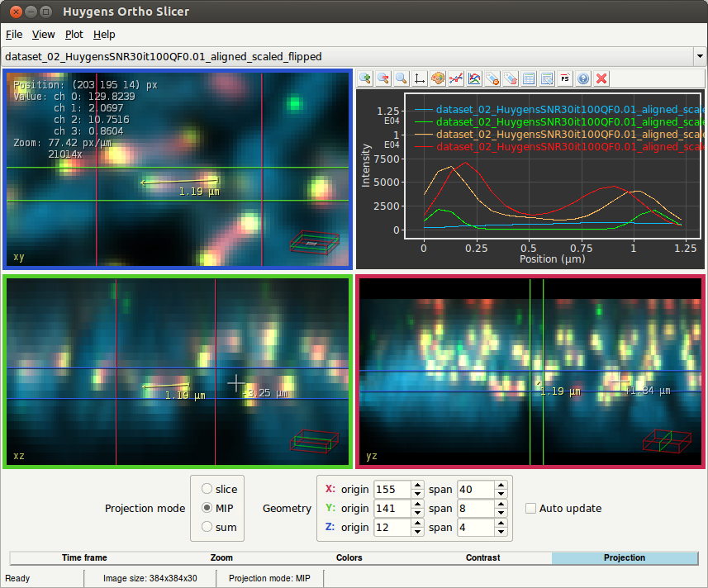The image size is (708, 588).
Task: Enable the Auto update checkbox
Action: click(x=531, y=508)
